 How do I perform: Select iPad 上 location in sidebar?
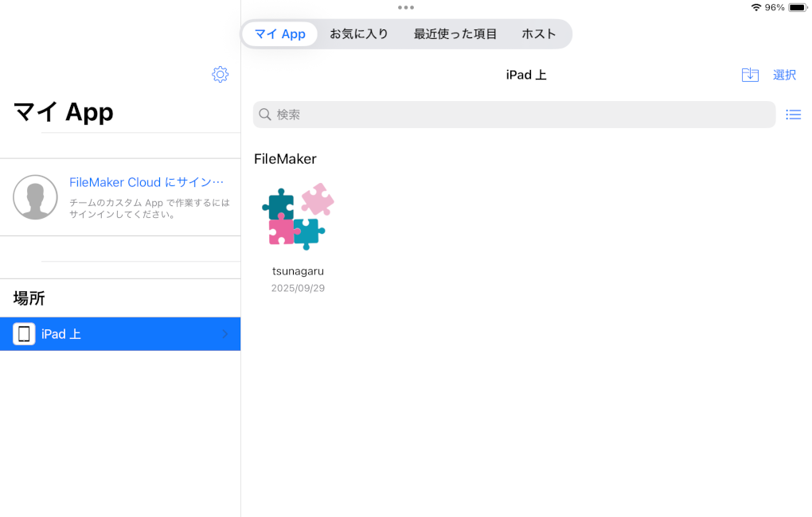(x=119, y=334)
